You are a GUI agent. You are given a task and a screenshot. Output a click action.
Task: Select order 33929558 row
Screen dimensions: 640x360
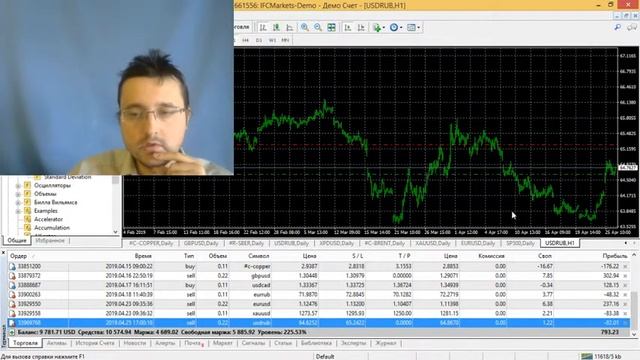tap(319, 313)
